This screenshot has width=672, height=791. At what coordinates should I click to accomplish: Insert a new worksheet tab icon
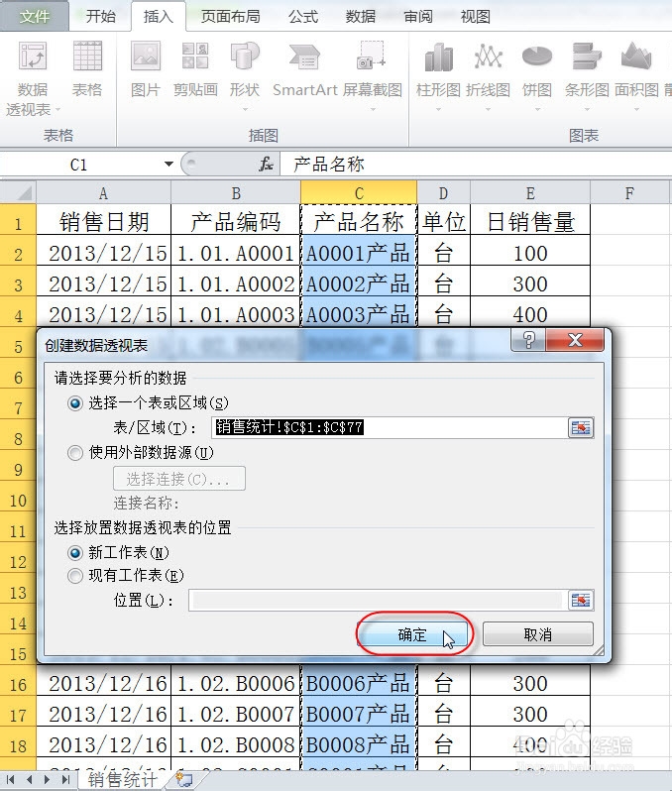(183, 779)
